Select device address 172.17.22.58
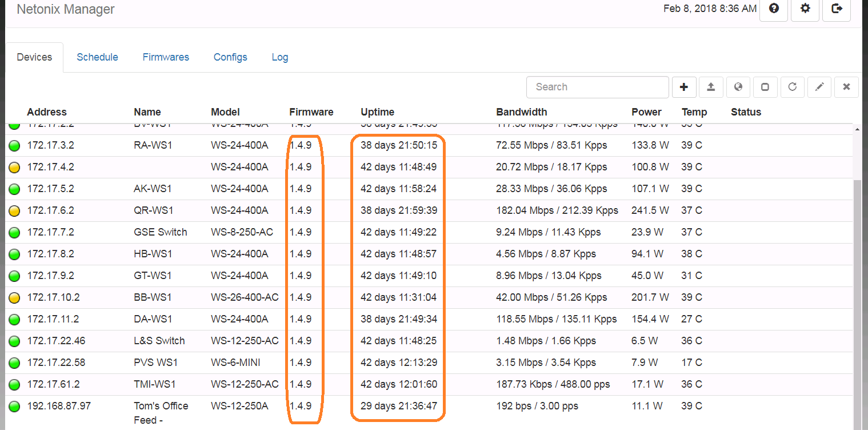This screenshot has width=868, height=430. (x=56, y=363)
